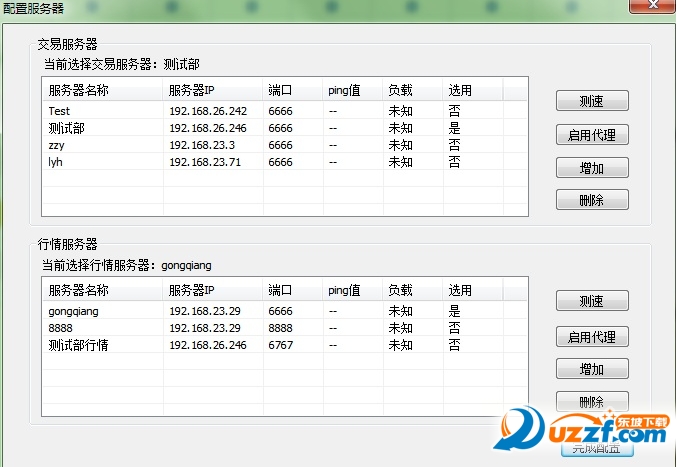Click 端口 column header in trade server table

point(293,90)
